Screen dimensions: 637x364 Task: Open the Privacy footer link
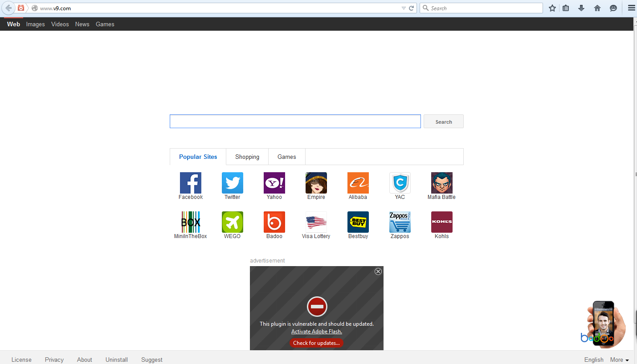tap(54, 360)
